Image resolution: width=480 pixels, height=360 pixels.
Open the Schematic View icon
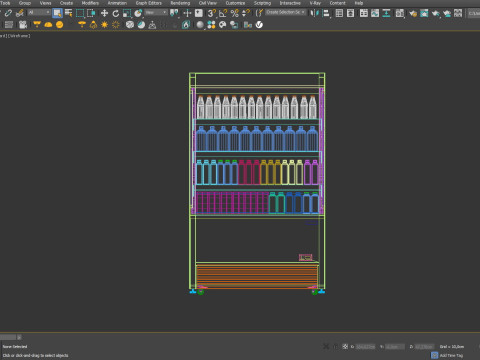tap(386, 13)
